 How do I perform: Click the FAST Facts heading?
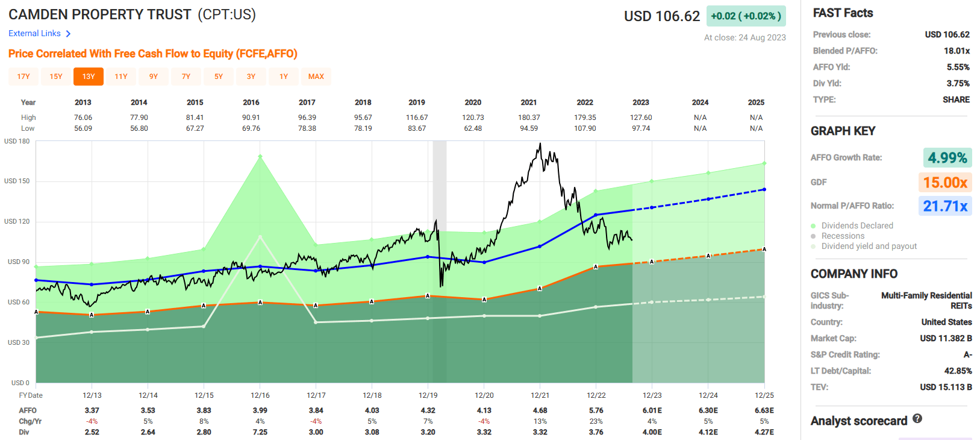tap(843, 13)
